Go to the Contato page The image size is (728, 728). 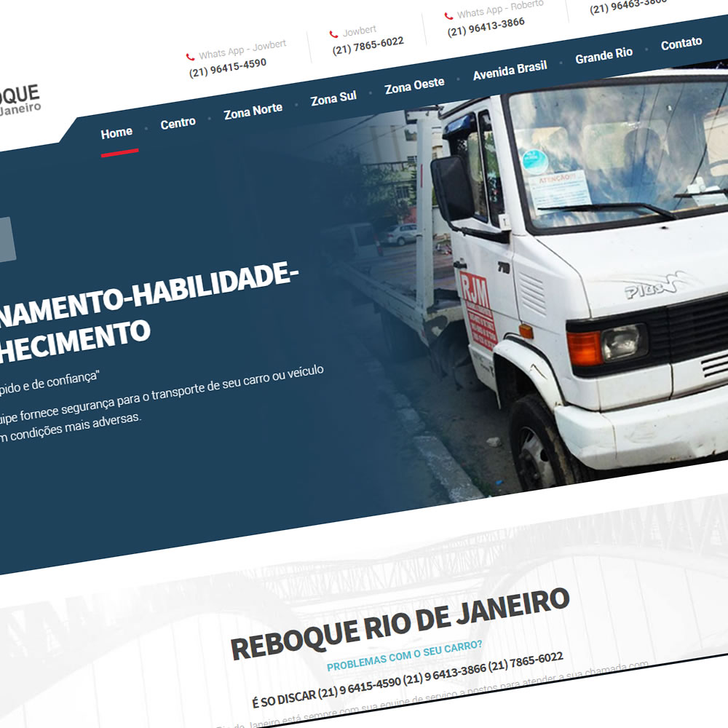tap(681, 44)
